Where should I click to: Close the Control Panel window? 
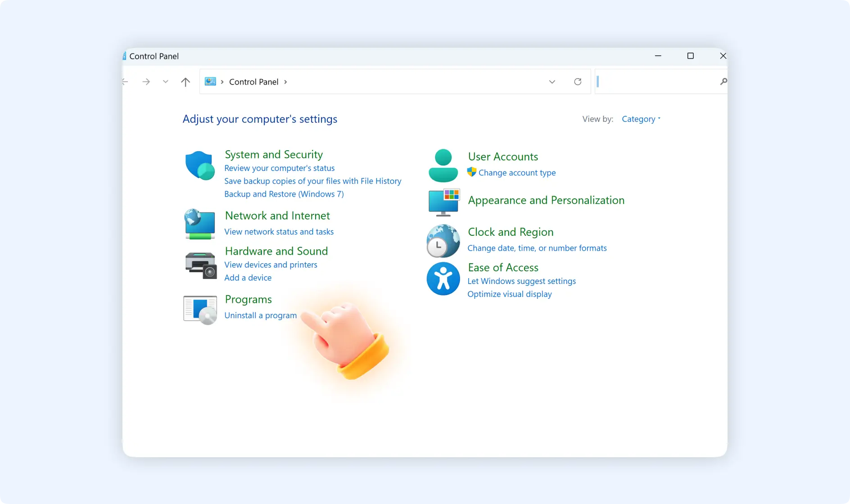723,56
